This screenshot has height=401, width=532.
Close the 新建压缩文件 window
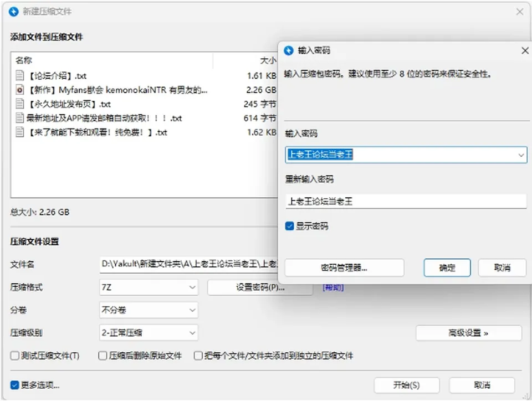coord(519,12)
